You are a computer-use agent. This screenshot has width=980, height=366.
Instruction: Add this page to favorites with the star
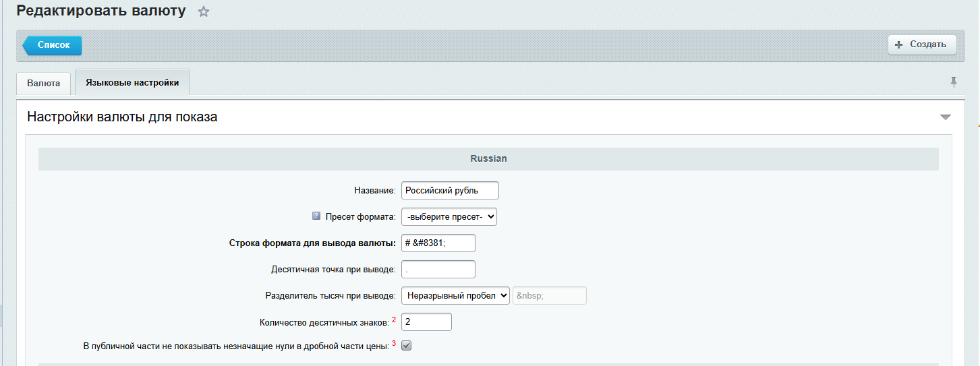[x=204, y=12]
